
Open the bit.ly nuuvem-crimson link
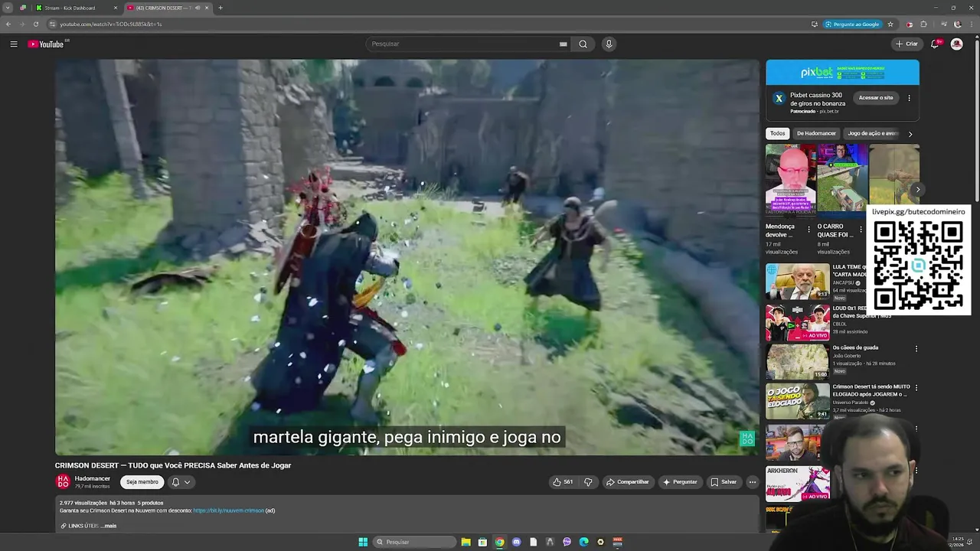pos(228,510)
